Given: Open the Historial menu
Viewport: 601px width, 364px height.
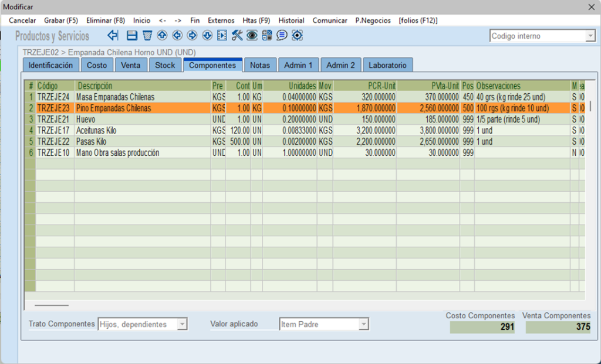Looking at the screenshot, I should pyautogui.click(x=291, y=21).
